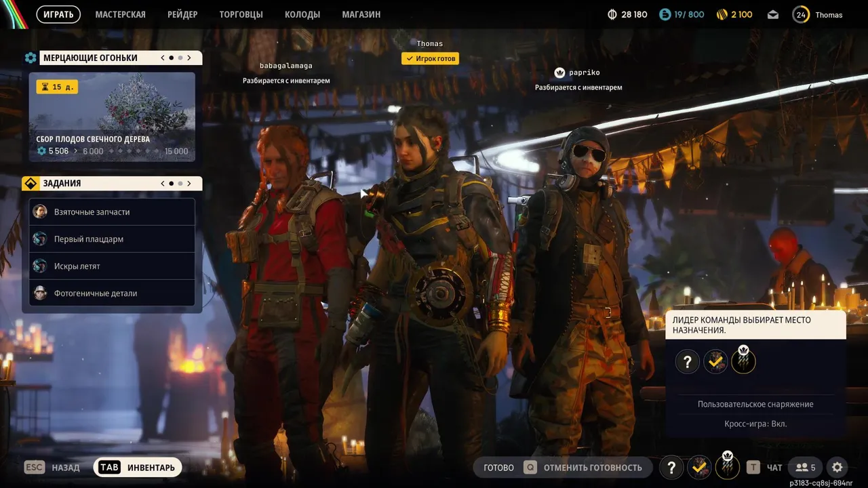The height and width of the screenshot is (488, 868).
Task: Click the ГОТОВО ready label
Action: point(498,468)
